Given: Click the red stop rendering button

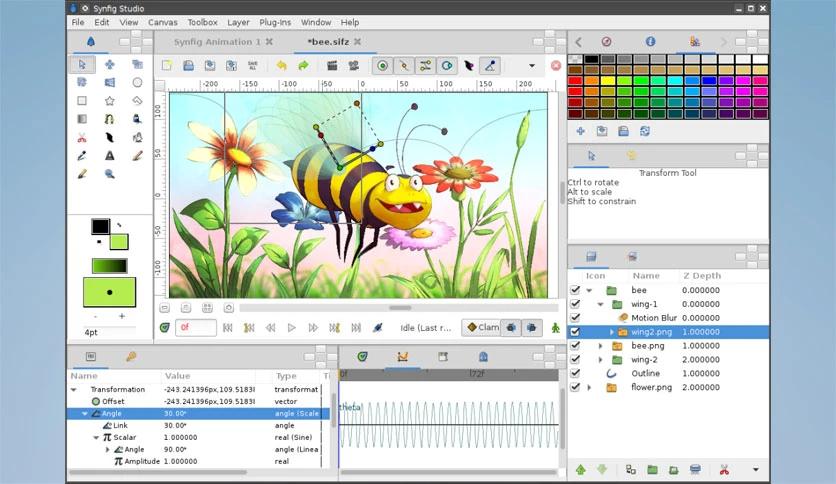Looking at the screenshot, I should click(556, 66).
